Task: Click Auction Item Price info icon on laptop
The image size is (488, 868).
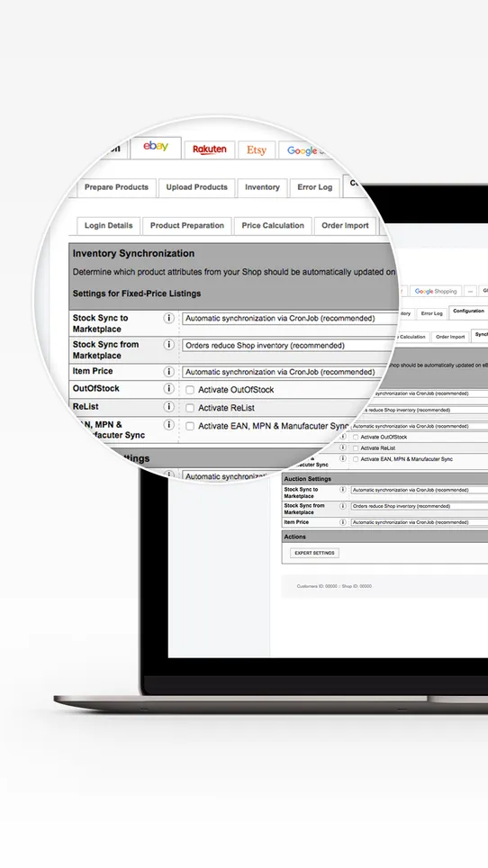Action: (342, 522)
